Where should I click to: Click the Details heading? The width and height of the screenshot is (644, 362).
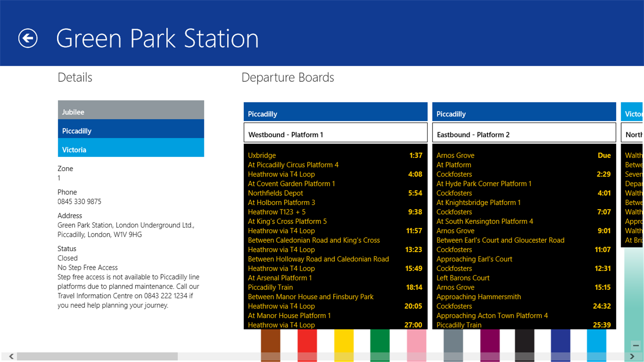click(x=75, y=77)
